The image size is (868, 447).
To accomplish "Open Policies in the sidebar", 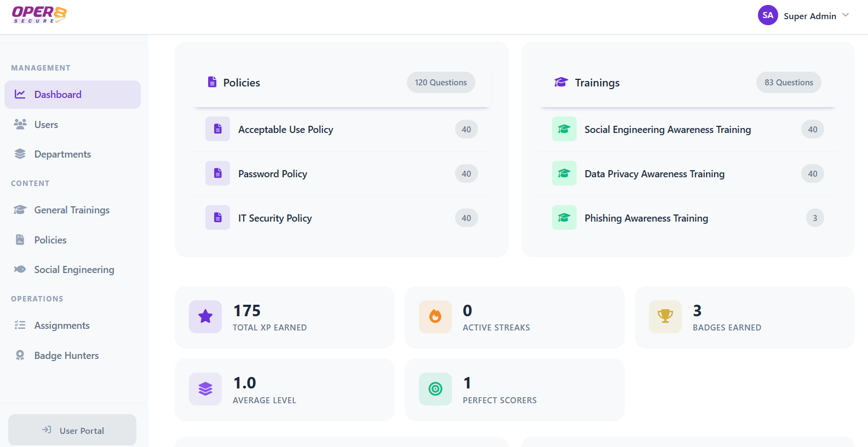I will (x=50, y=240).
